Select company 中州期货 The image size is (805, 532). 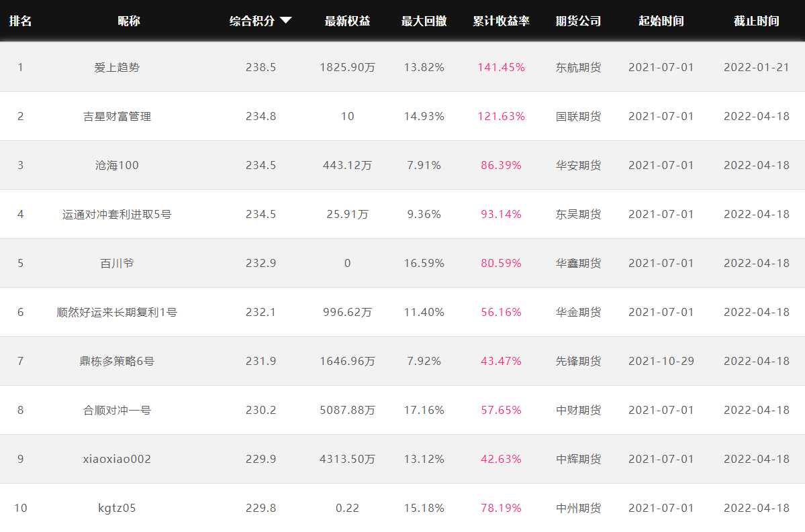tap(579, 509)
